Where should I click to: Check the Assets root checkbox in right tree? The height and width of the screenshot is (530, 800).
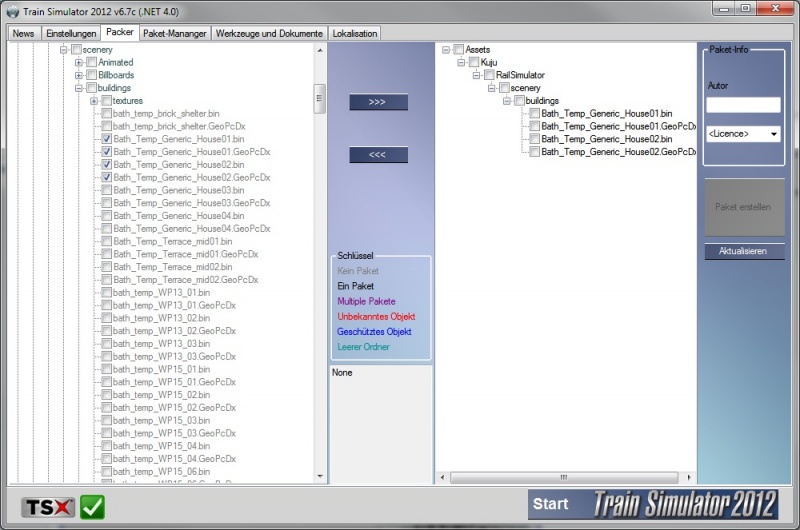[x=459, y=49]
